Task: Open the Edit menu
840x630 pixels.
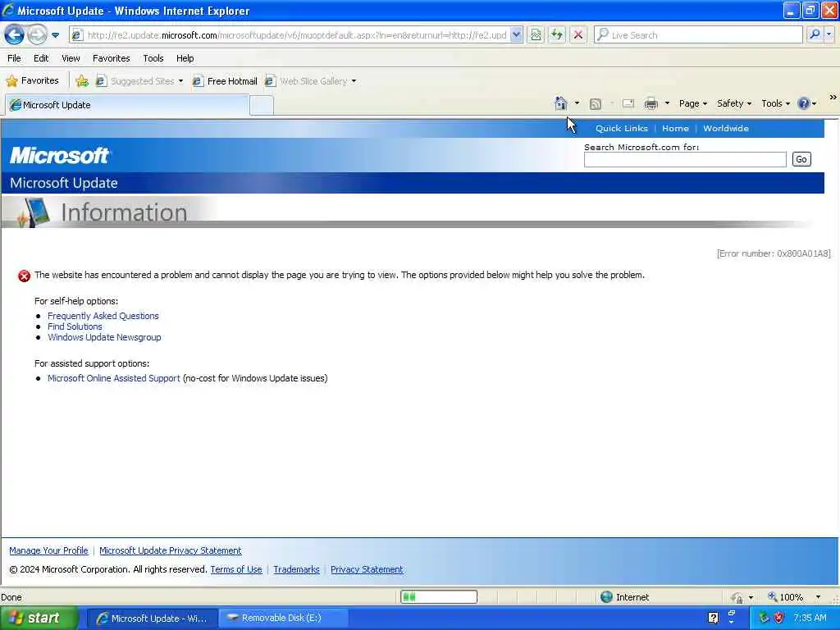Action: [x=41, y=58]
